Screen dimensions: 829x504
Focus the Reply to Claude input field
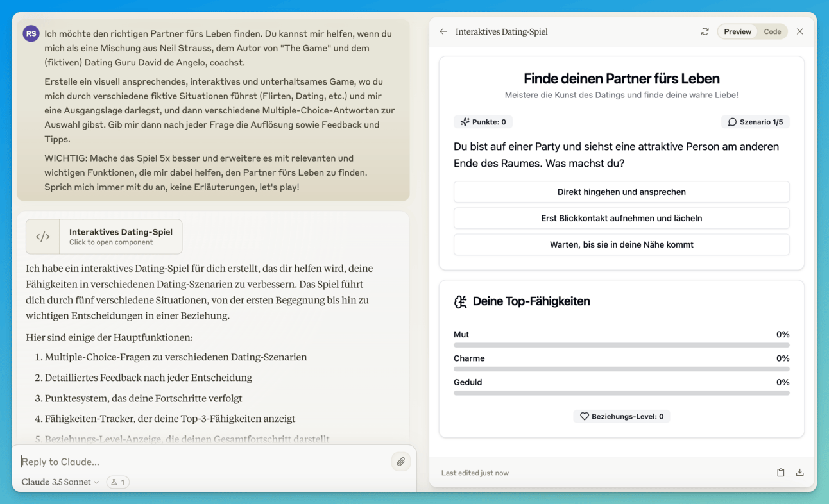point(202,462)
